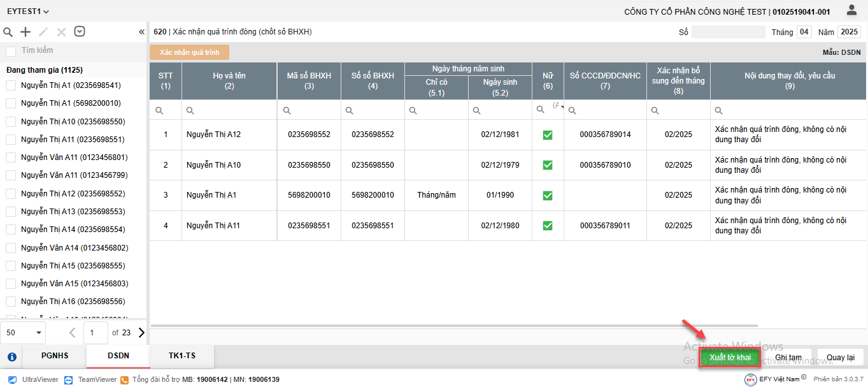Click the Xuất tờ khai button
This screenshot has width=868, height=387.
[x=730, y=357]
